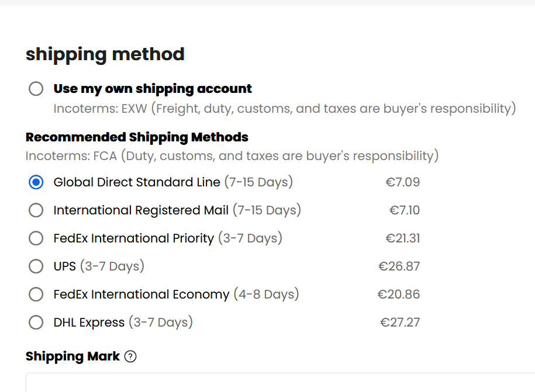Select International Registered Mail radio button
Viewport: 535px width, 392px height.
point(36,210)
